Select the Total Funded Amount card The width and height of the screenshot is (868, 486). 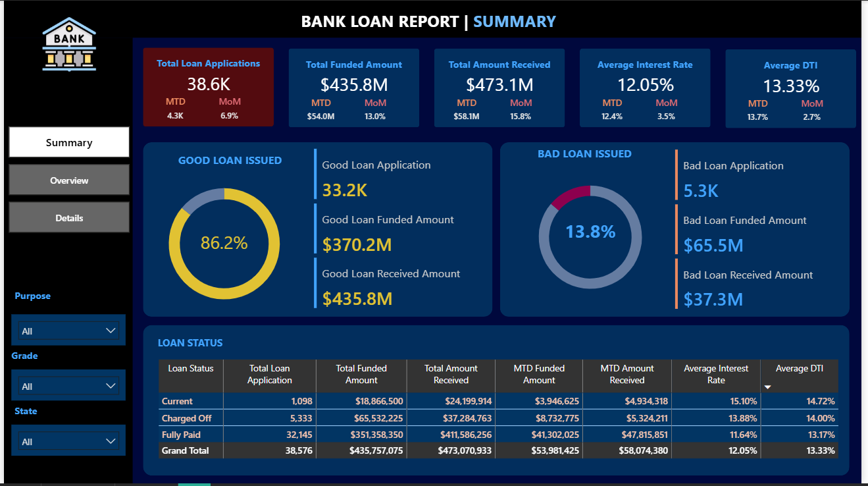tap(353, 87)
